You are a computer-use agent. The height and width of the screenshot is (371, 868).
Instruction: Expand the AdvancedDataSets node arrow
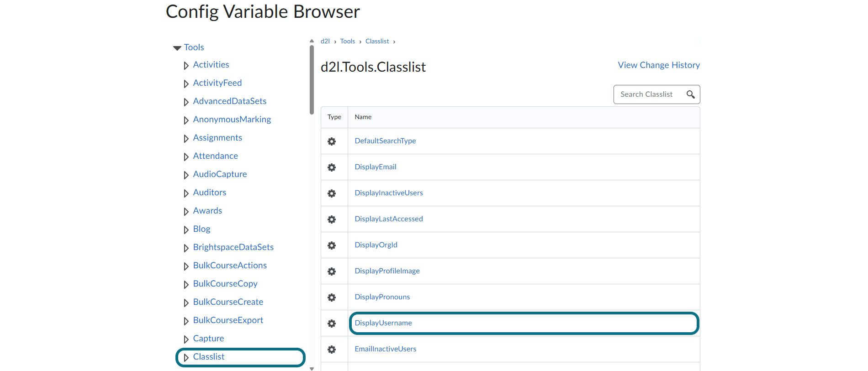(186, 102)
